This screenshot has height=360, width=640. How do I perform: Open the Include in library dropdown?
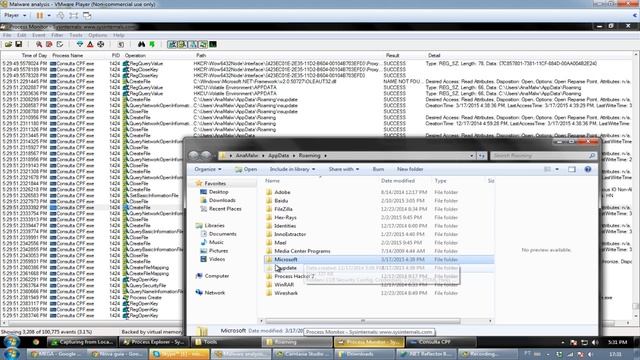(x=292, y=169)
